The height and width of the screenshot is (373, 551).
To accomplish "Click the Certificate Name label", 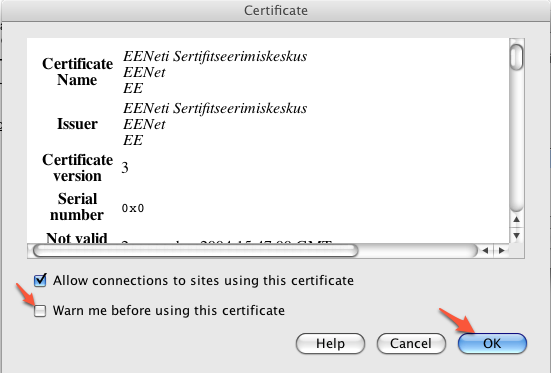I will pos(77,72).
